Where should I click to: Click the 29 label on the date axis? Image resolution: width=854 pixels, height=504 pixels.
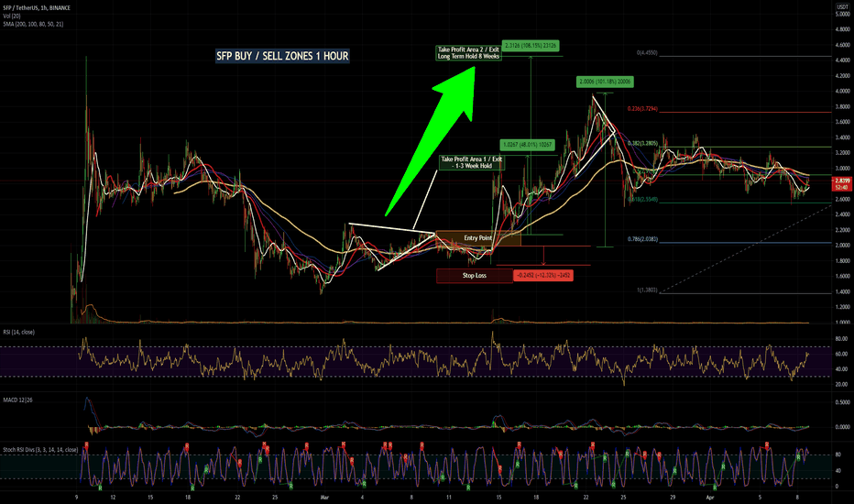pos(673,498)
